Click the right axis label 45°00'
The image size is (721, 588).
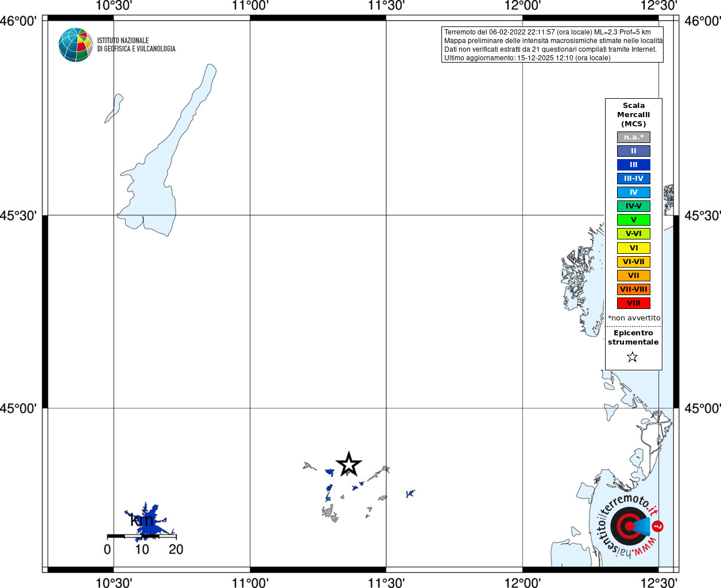tap(703, 408)
